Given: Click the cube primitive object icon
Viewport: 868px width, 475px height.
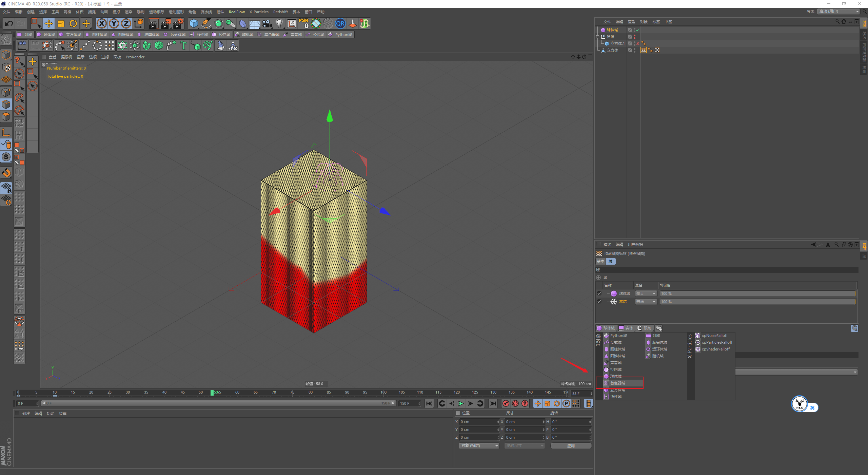Looking at the screenshot, I should (194, 23).
